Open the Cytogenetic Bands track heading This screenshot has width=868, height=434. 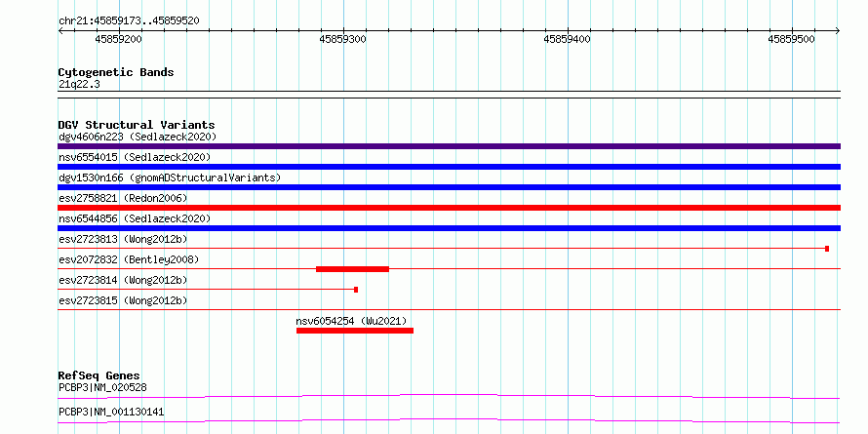point(116,72)
